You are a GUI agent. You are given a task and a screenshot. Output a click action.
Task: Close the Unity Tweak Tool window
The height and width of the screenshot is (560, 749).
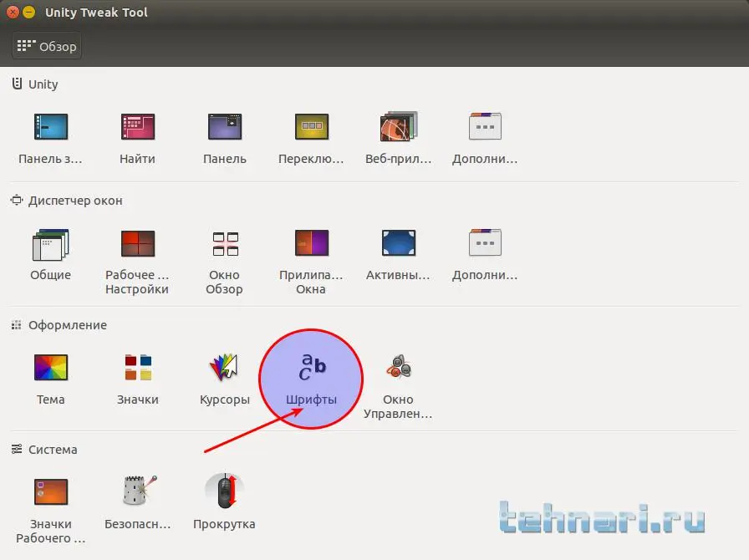(13, 13)
